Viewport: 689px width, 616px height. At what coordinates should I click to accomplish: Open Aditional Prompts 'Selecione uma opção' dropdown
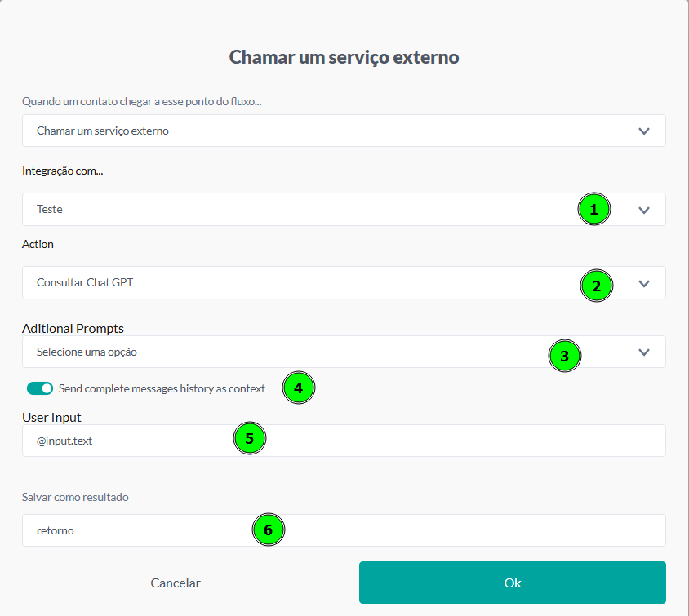tap(286, 352)
